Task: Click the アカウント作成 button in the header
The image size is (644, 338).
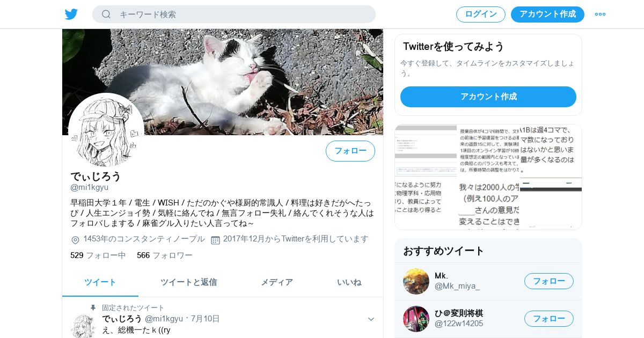Action: point(547,14)
